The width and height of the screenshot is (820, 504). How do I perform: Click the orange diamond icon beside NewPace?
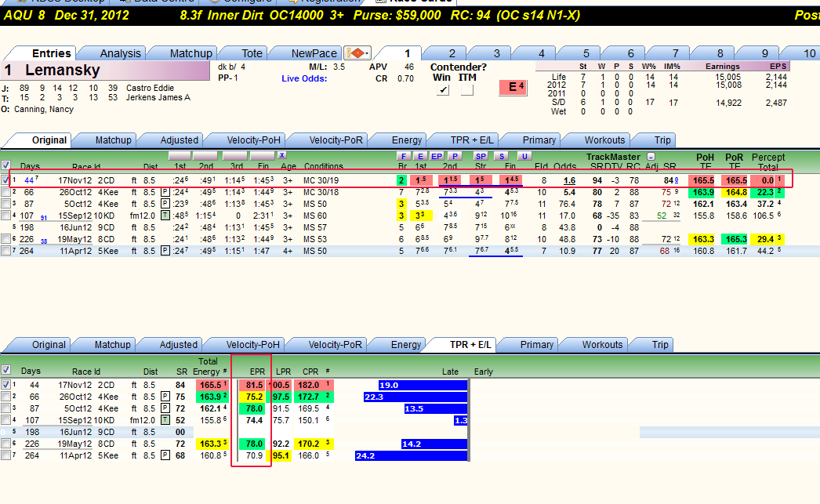(357, 53)
